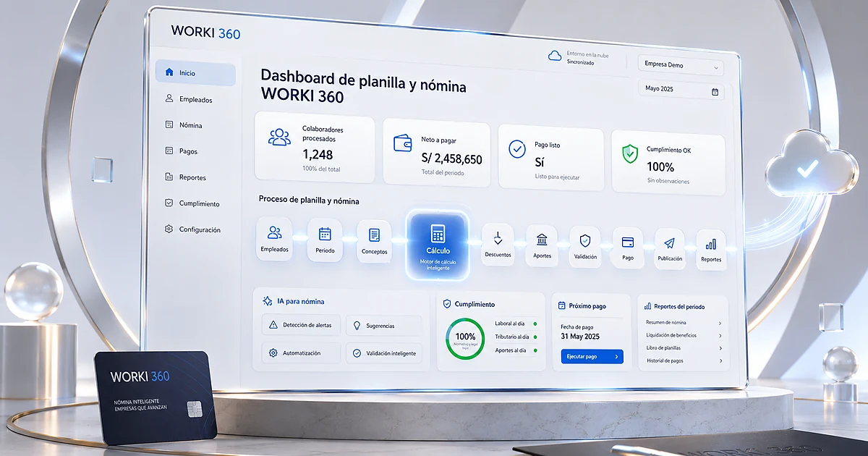Click the Configuración gear icon in sidebar
This screenshot has width=868, height=456.
(x=169, y=229)
